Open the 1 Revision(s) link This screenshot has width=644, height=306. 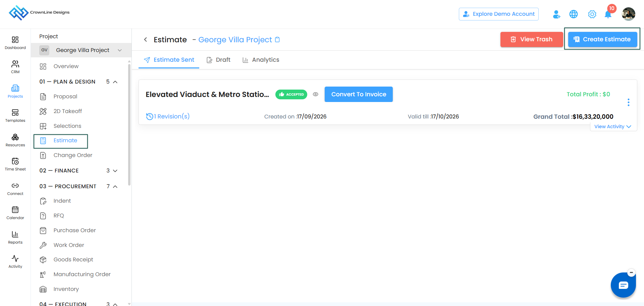(x=168, y=116)
